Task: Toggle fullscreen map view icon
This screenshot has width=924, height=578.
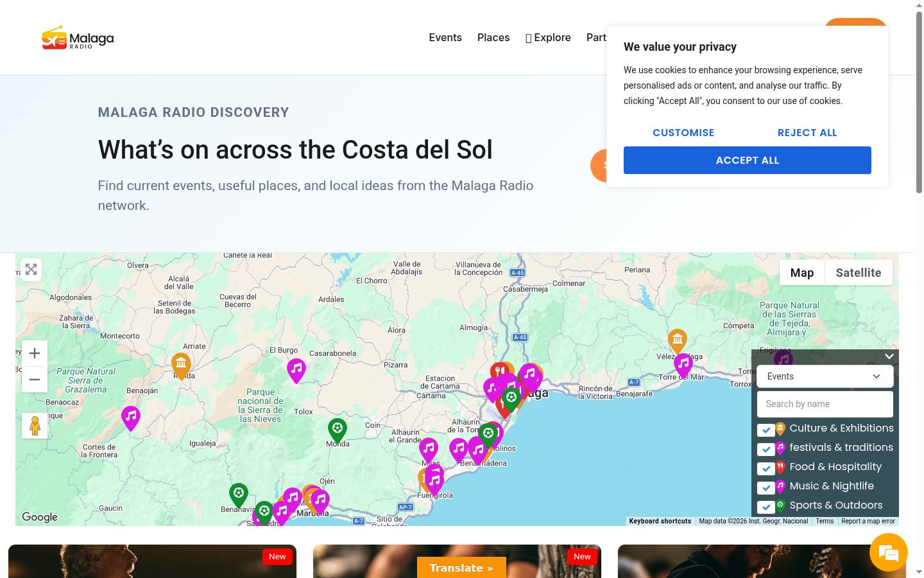Action: [31, 270]
